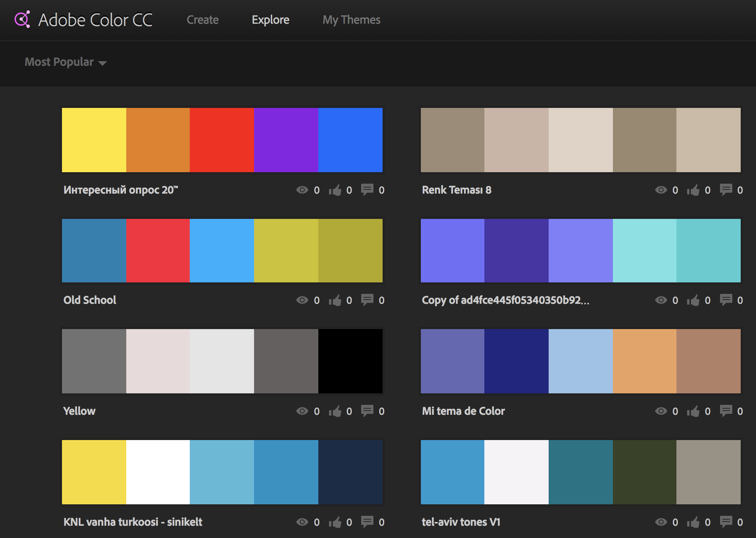Select the purple swatch in Интересный опрос theme
This screenshot has width=756, height=538.
[x=286, y=140]
